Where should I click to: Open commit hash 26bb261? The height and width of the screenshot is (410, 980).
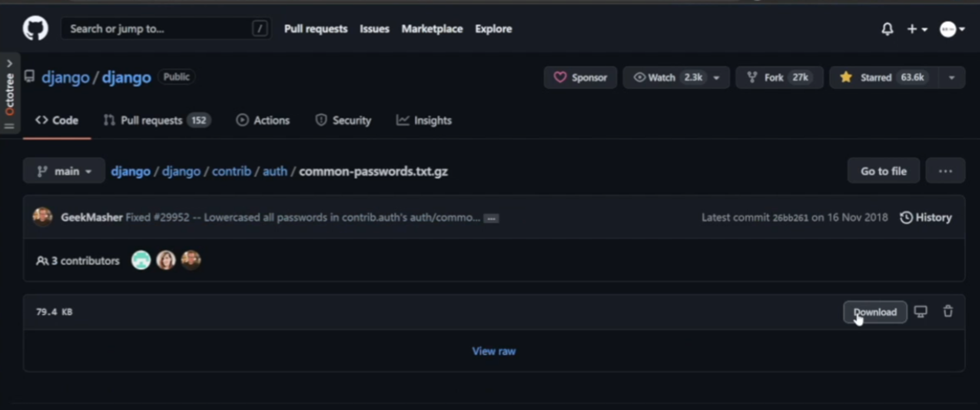pos(790,218)
